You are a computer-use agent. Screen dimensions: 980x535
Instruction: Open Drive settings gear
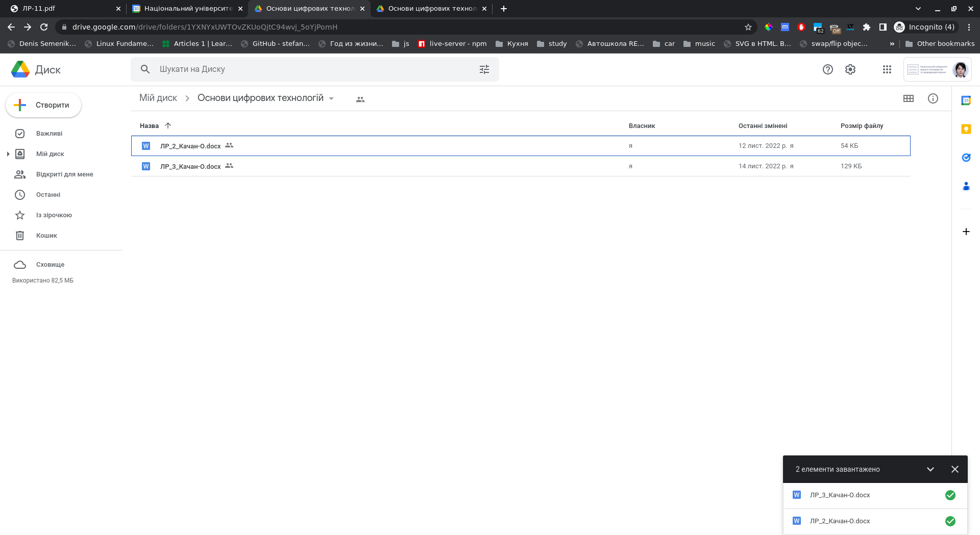point(850,69)
